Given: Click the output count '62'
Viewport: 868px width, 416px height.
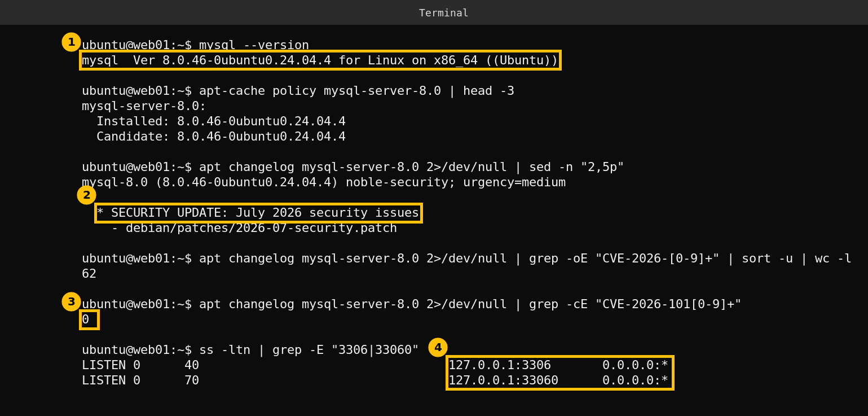Looking at the screenshot, I should [x=89, y=274].
